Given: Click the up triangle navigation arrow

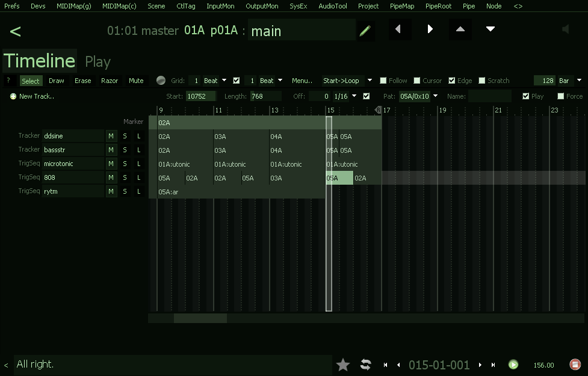Looking at the screenshot, I should (x=460, y=29).
